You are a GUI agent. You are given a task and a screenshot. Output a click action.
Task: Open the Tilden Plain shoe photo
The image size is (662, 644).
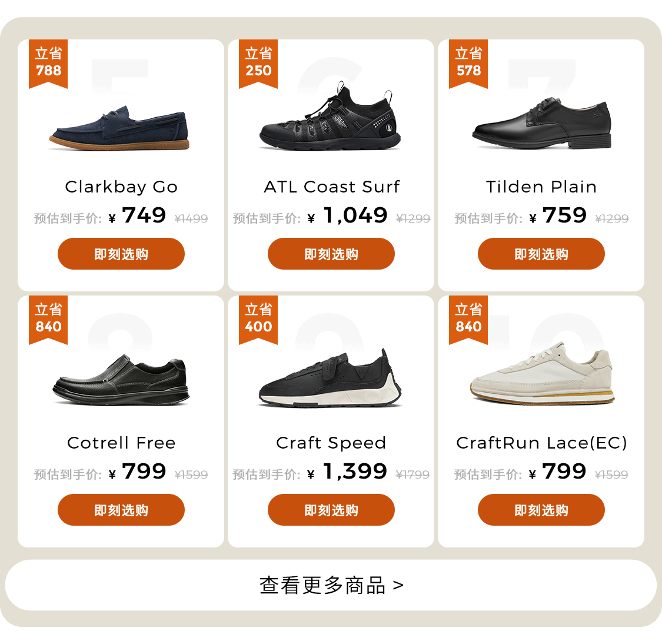coord(542,123)
